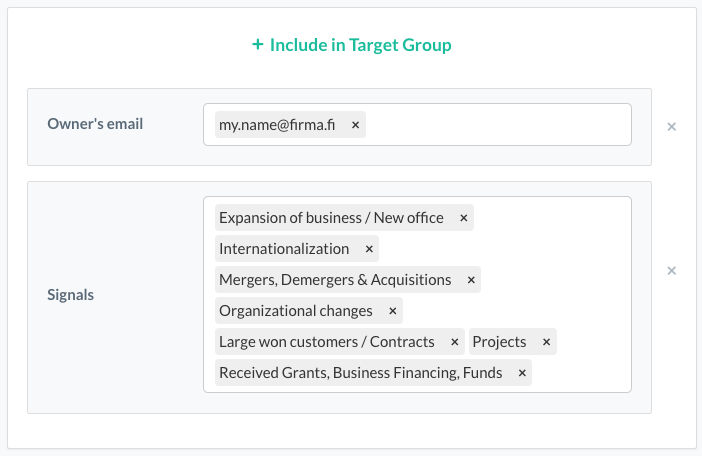This screenshot has height=456, width=702.
Task: Remove Mergers, Demergers & Acquisitions tag
Action: 471,280
